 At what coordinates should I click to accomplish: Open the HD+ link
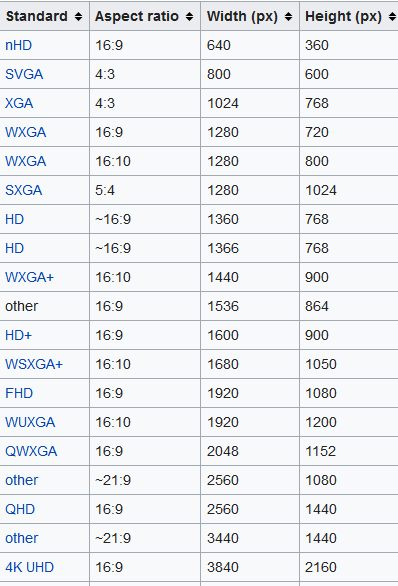18,335
